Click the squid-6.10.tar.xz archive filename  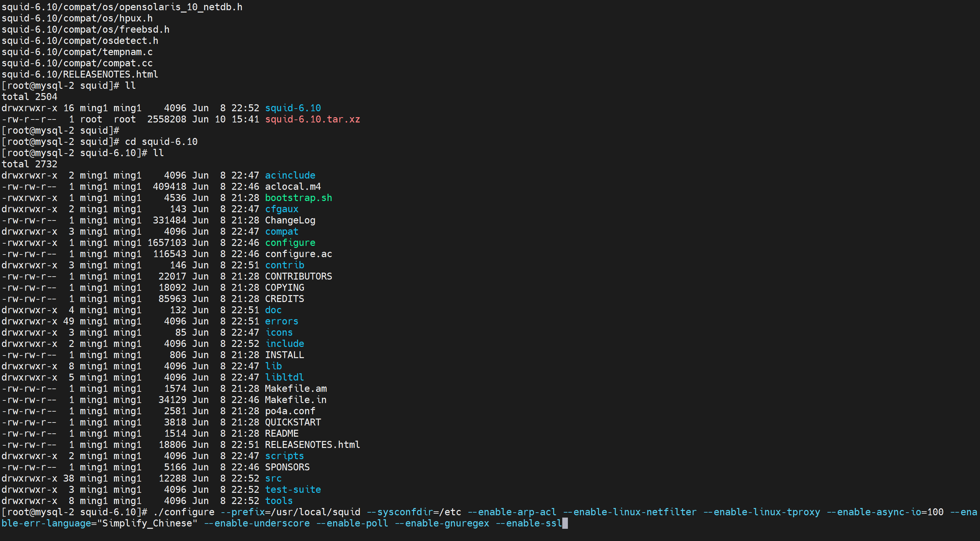click(312, 119)
